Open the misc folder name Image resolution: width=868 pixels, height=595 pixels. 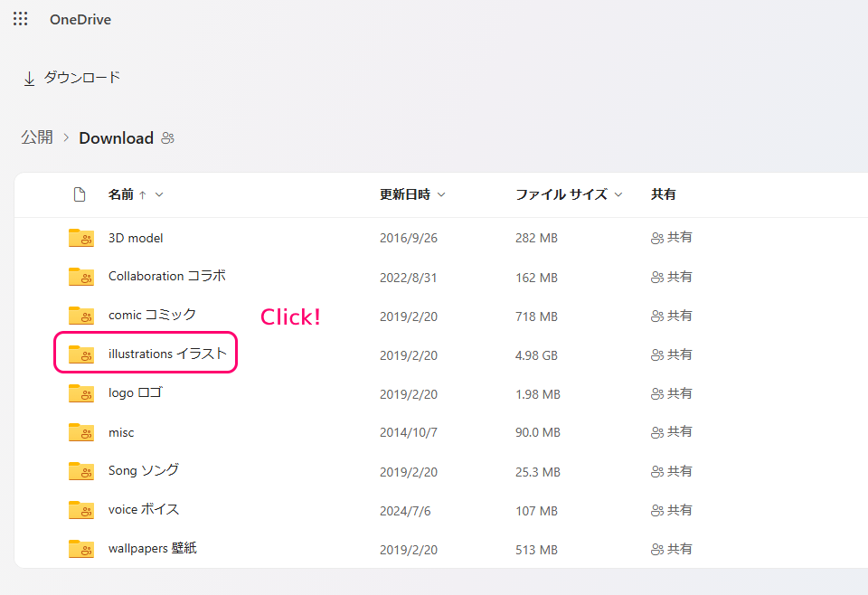pyautogui.click(x=121, y=433)
